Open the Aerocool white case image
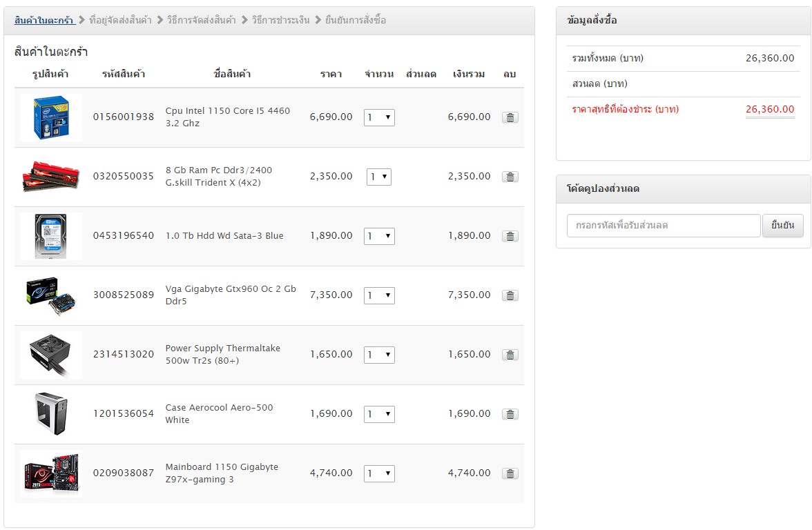The height and width of the screenshot is (530, 812). click(x=51, y=414)
